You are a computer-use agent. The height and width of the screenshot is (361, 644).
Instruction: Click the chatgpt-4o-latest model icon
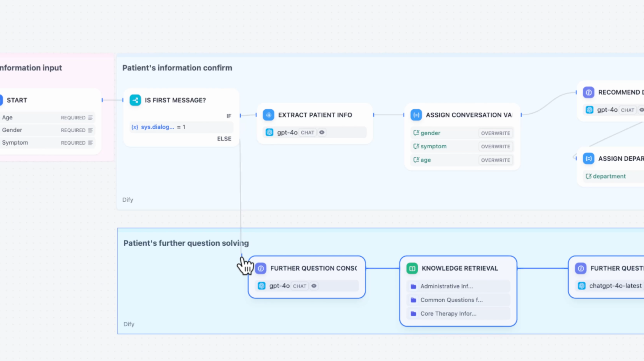pos(582,286)
